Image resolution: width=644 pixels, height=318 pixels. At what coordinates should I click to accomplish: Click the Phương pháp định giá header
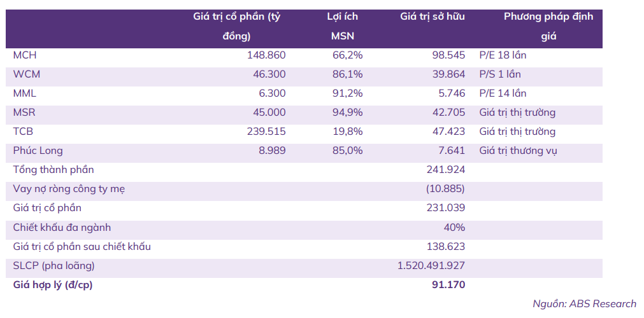[548, 26]
